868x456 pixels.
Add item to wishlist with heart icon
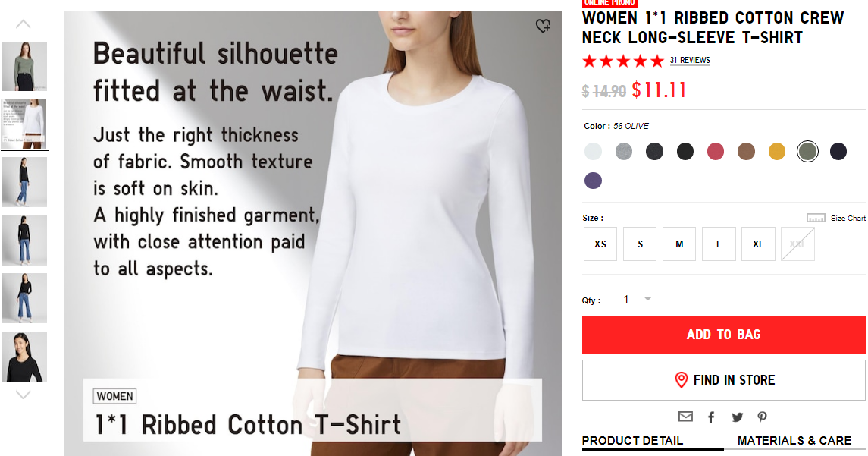[x=543, y=26]
